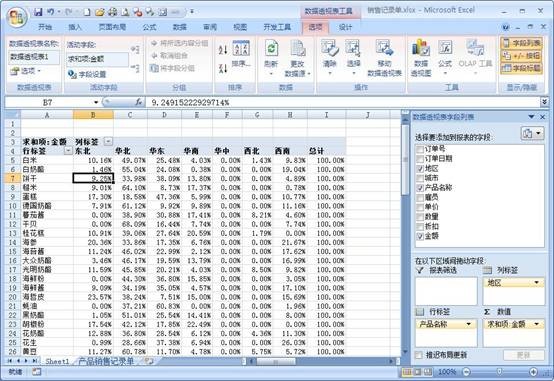The width and height of the screenshot is (554, 381).
Task: Click the 清除 clear icon
Action: [x=330, y=58]
